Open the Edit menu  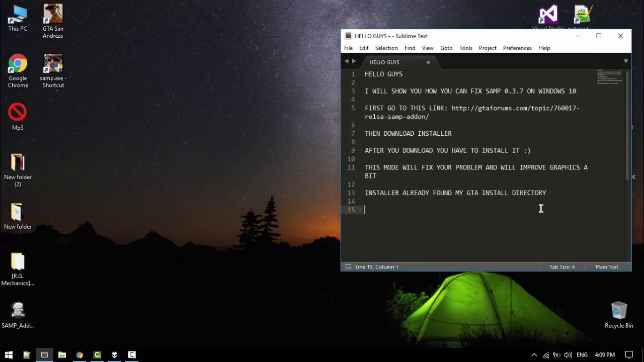point(364,48)
